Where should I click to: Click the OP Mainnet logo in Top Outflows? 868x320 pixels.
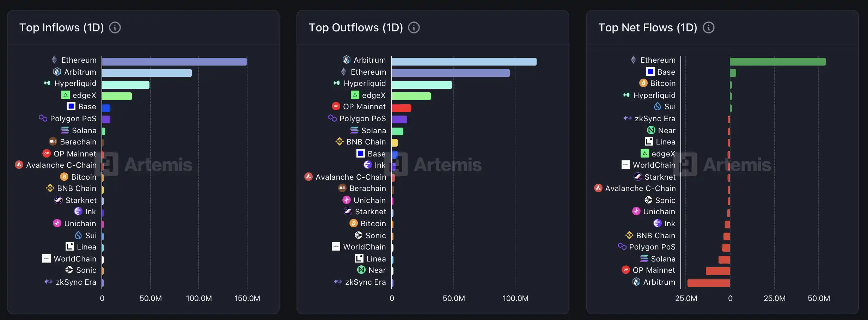[x=336, y=106]
